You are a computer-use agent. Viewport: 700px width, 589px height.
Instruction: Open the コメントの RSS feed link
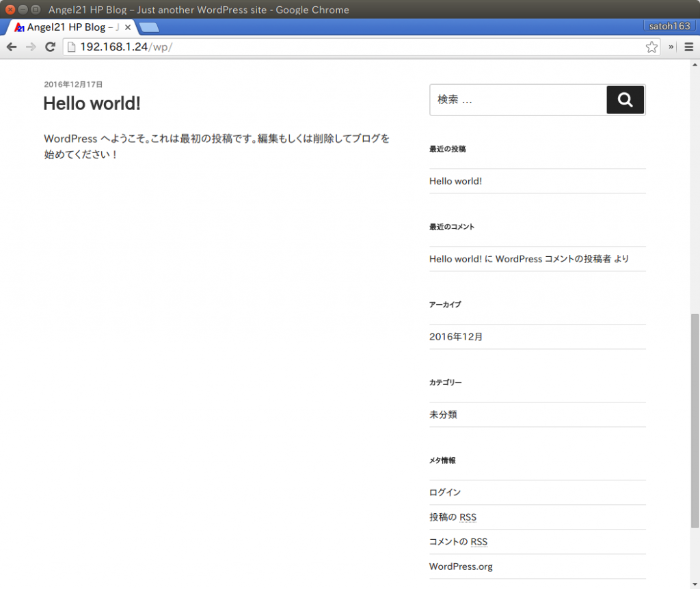[458, 542]
